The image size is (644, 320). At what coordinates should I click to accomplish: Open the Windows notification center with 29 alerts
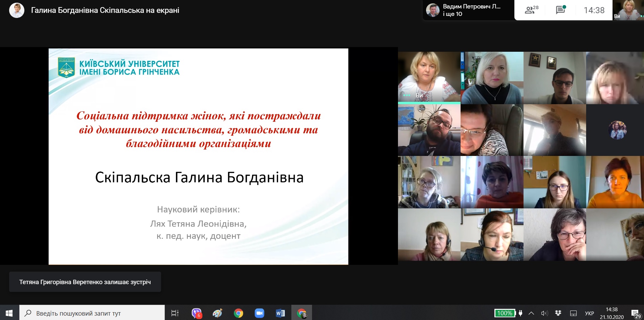(636, 313)
